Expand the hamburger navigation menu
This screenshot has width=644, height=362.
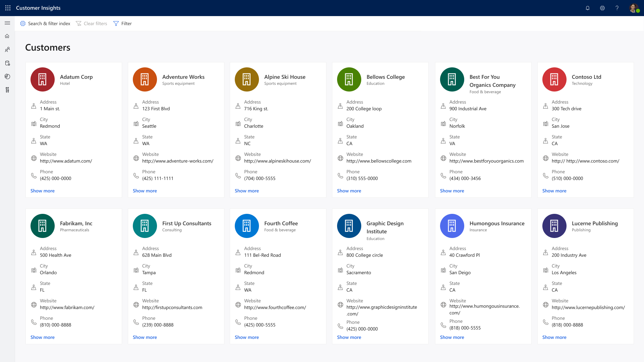tap(7, 23)
